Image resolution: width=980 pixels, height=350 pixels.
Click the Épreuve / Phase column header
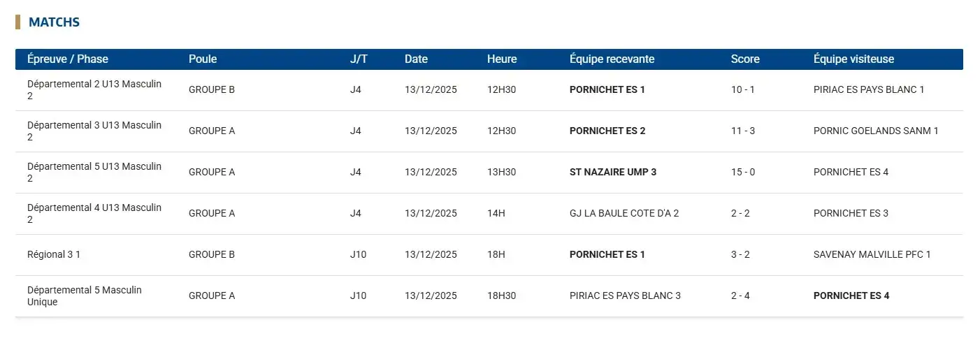coord(68,59)
